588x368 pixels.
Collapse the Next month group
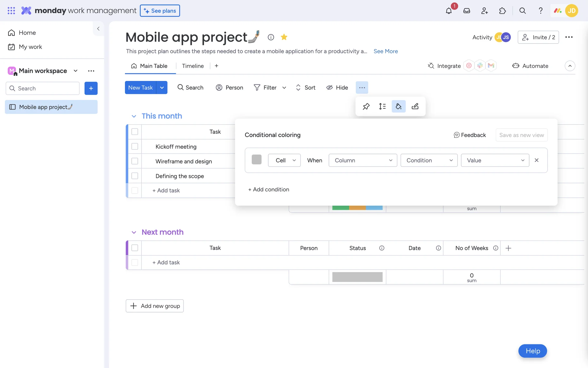(x=134, y=232)
